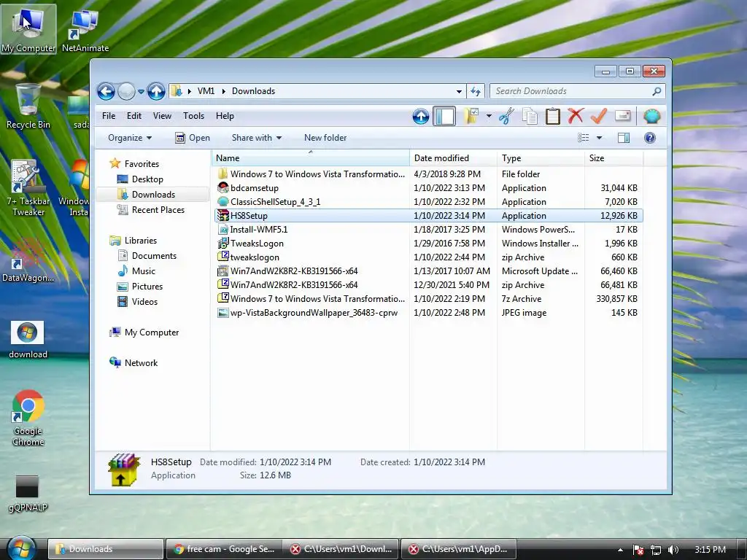Select Network in the navigation pane
The height and width of the screenshot is (560, 747).
point(141,363)
